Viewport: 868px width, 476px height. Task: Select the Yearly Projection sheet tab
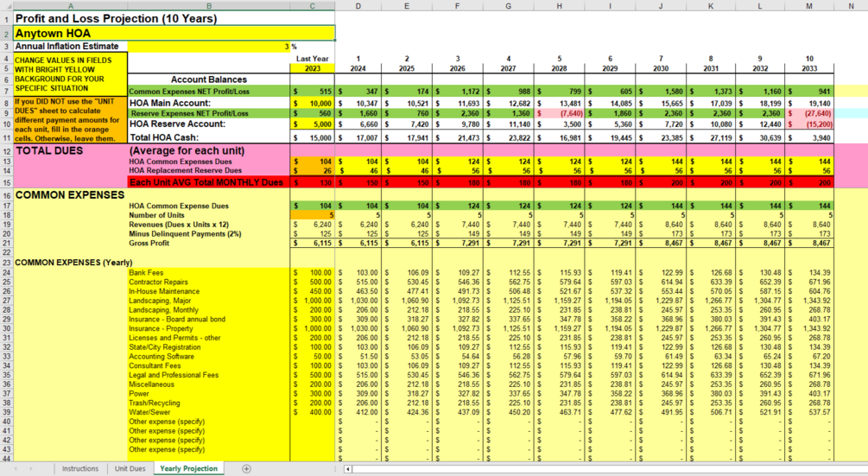[x=189, y=469]
